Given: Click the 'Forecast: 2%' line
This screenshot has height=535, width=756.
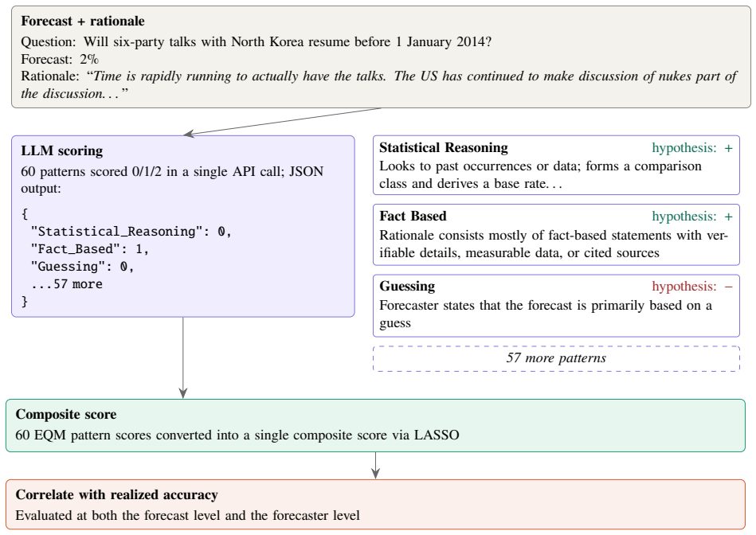Looking at the screenshot, I should (60, 59).
